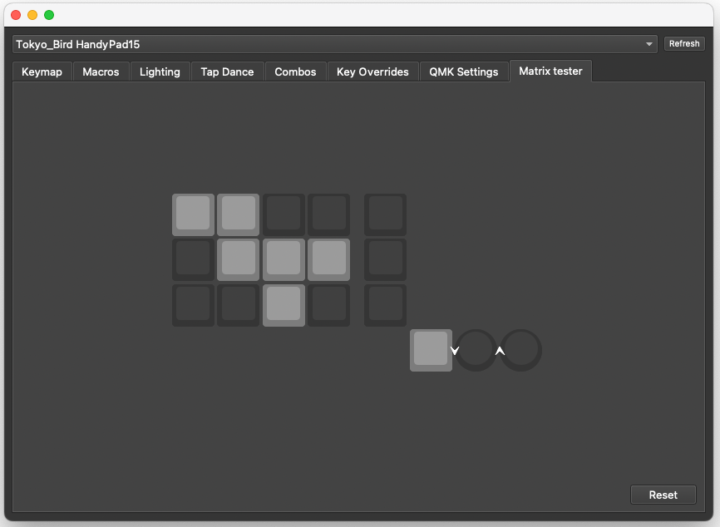The height and width of the screenshot is (527, 720).
Task: Click the top key in the separate right column
Action: pyautogui.click(x=385, y=214)
